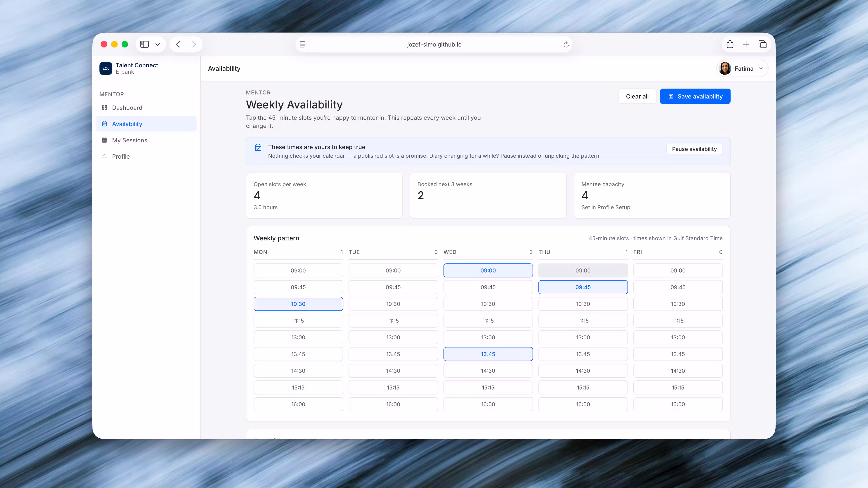The width and height of the screenshot is (868, 488).
Task: Click the Talent Connect logo icon
Action: (106, 68)
